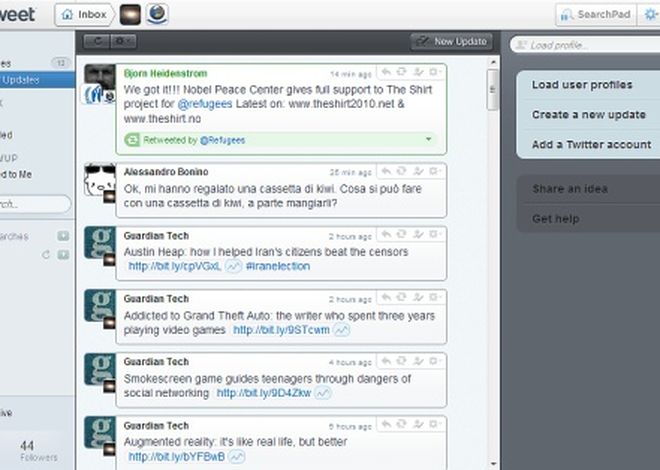Reply to Bjorn Heidenstrom's tweet
The image size is (660, 470).
pyautogui.click(x=386, y=72)
